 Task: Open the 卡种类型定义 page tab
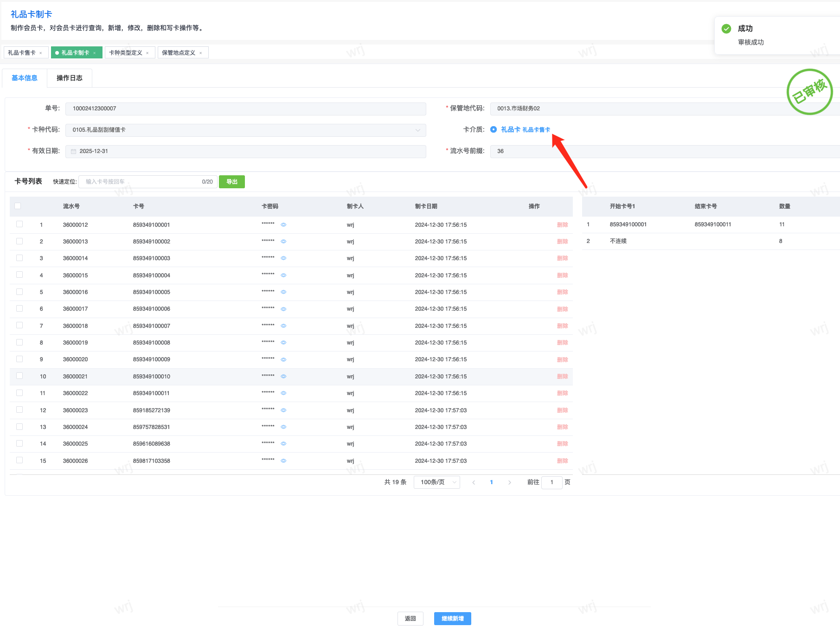pos(126,53)
